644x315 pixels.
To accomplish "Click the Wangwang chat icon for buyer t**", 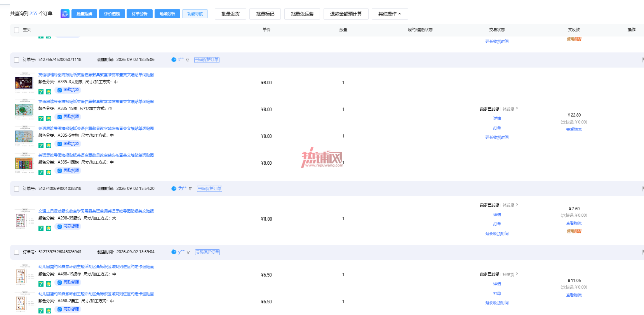I will 174,59.
